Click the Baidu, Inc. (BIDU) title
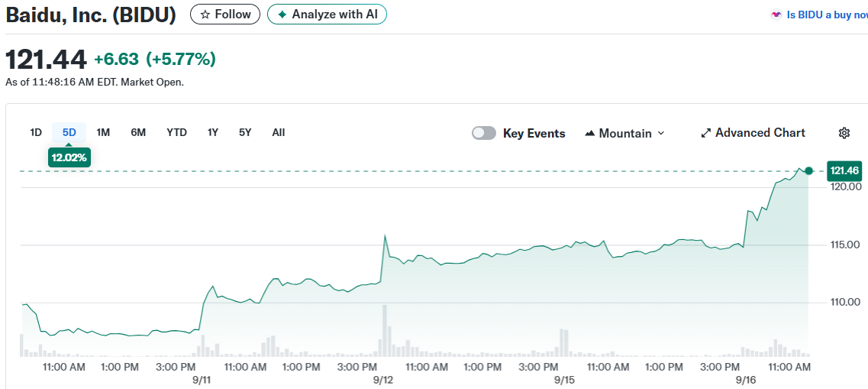The image size is (868, 389). (x=91, y=15)
